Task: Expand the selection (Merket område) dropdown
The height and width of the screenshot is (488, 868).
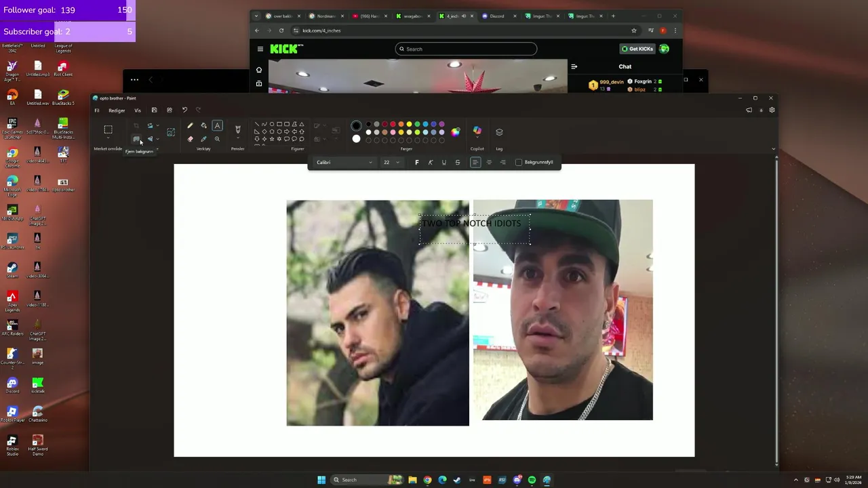Action: pos(108,139)
